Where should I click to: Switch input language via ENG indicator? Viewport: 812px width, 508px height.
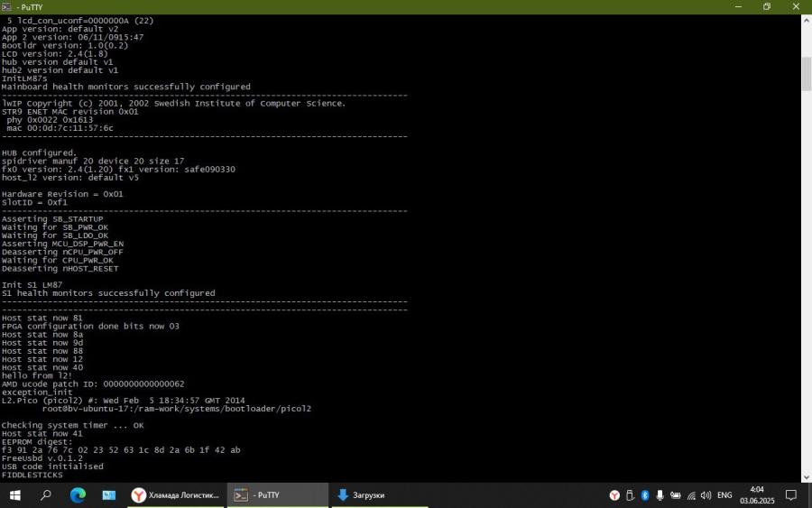click(x=724, y=495)
